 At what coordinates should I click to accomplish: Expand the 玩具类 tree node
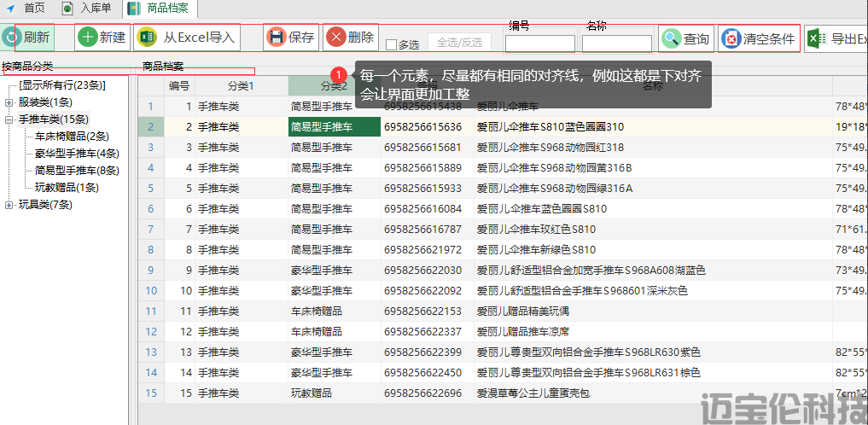point(9,205)
